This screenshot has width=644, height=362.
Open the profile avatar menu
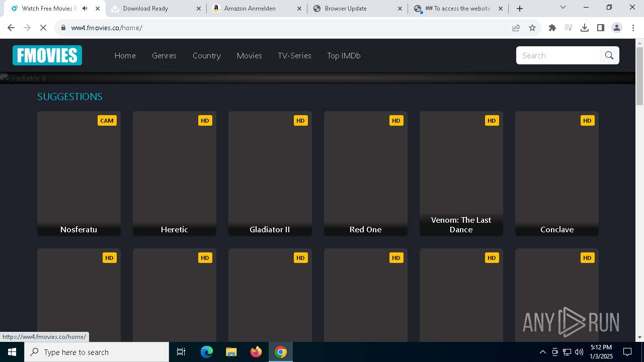pyautogui.click(x=617, y=28)
